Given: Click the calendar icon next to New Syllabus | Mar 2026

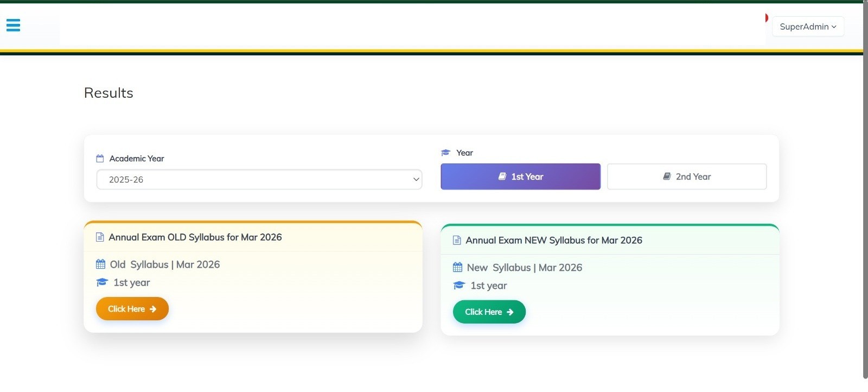Looking at the screenshot, I should [x=457, y=267].
